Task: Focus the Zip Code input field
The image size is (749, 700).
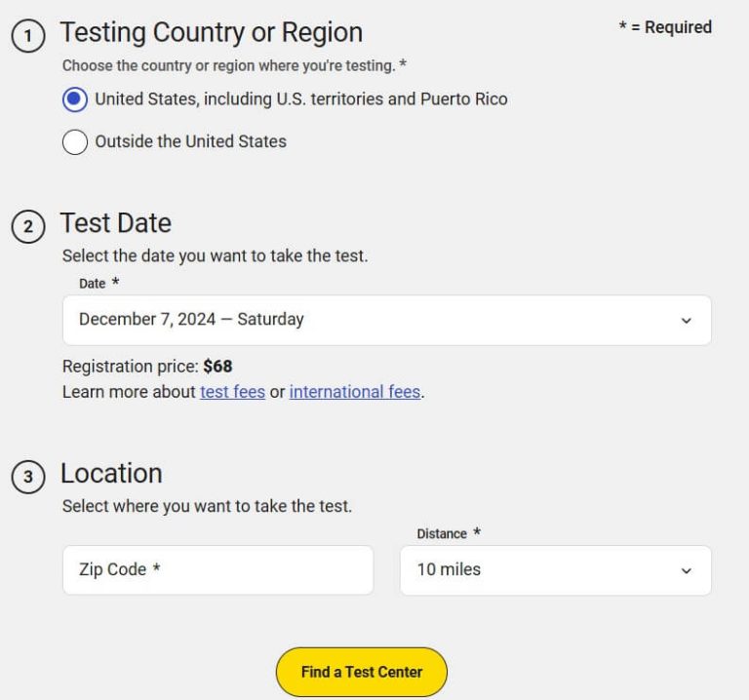Action: pyautogui.click(x=217, y=570)
